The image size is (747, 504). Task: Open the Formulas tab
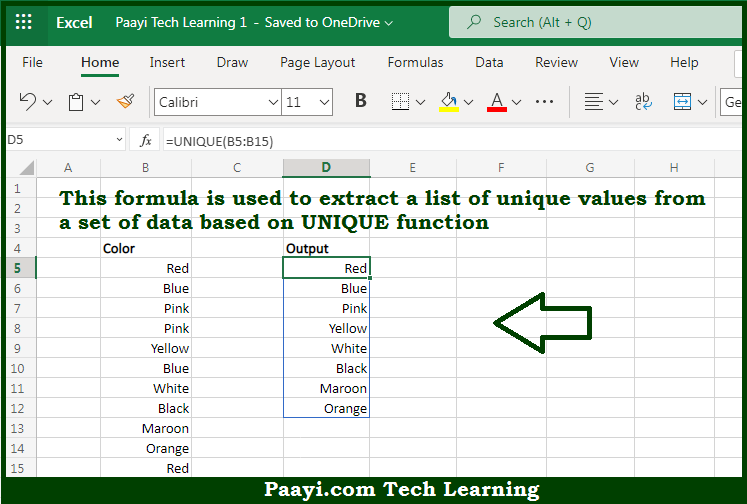click(x=415, y=62)
